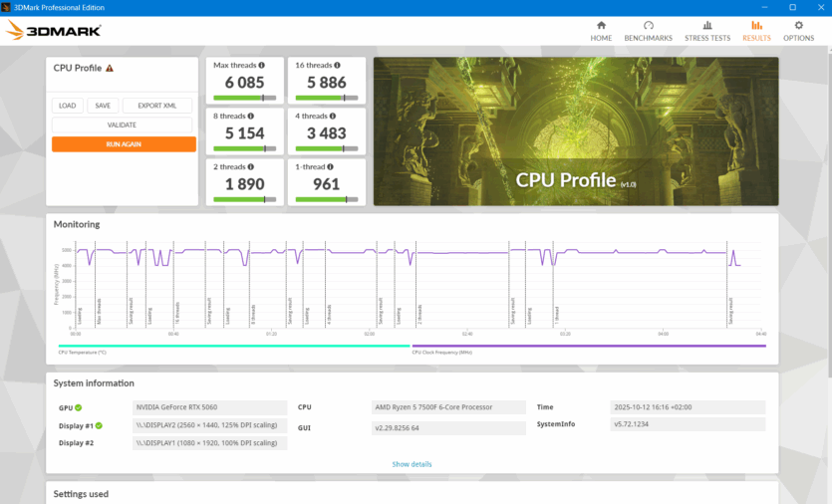The width and height of the screenshot is (832, 504).
Task: Click the green check next to GPU
Action: click(x=78, y=407)
